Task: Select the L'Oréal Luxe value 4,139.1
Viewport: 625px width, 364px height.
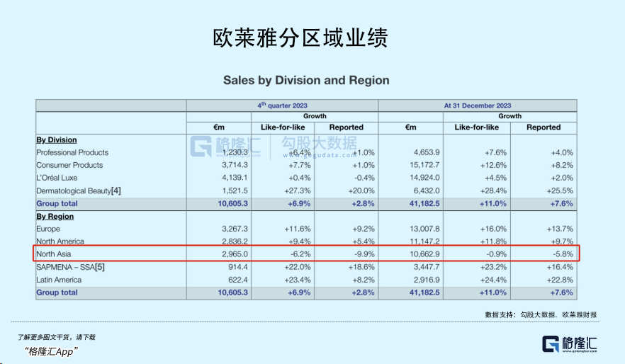Action: coord(235,178)
